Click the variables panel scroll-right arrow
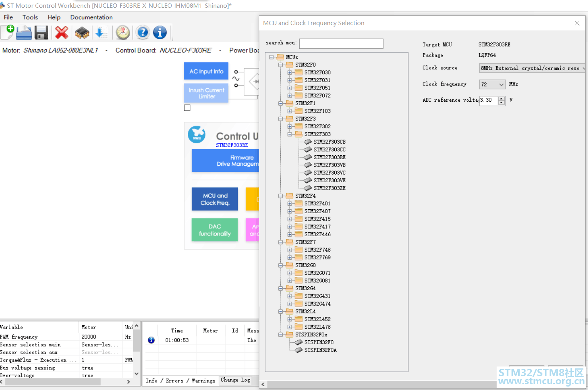 click(x=128, y=382)
